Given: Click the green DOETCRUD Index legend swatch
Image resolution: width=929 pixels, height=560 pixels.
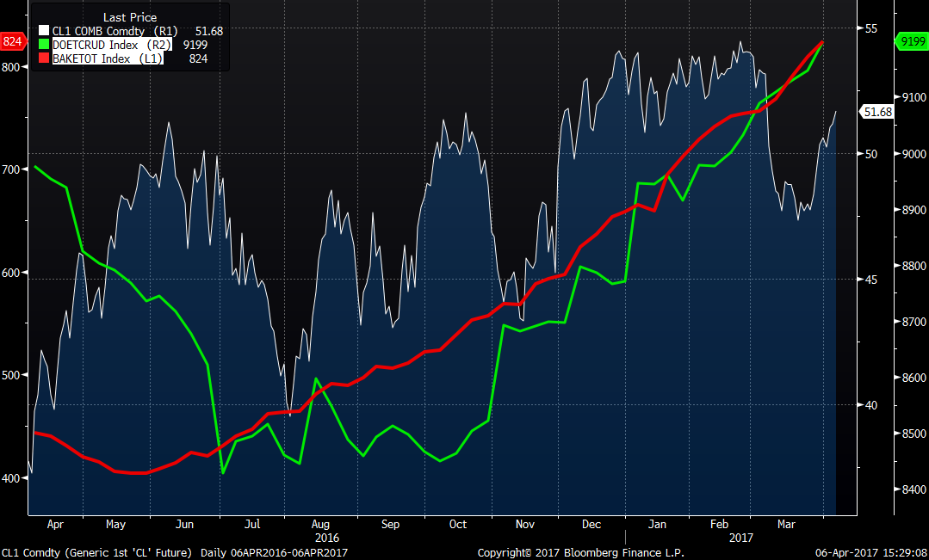Looking at the screenshot, I should pos(44,45).
